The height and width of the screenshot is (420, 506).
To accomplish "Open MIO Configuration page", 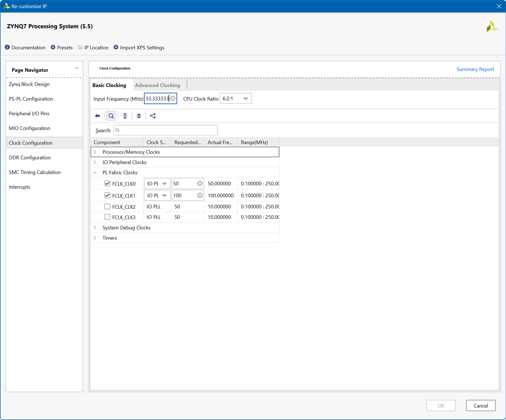I will (44, 128).
